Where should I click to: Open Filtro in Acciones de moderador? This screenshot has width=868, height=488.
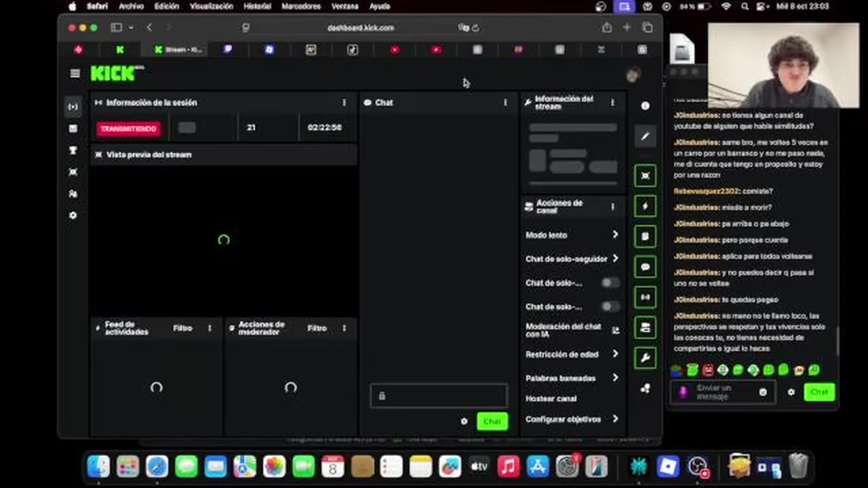point(317,328)
